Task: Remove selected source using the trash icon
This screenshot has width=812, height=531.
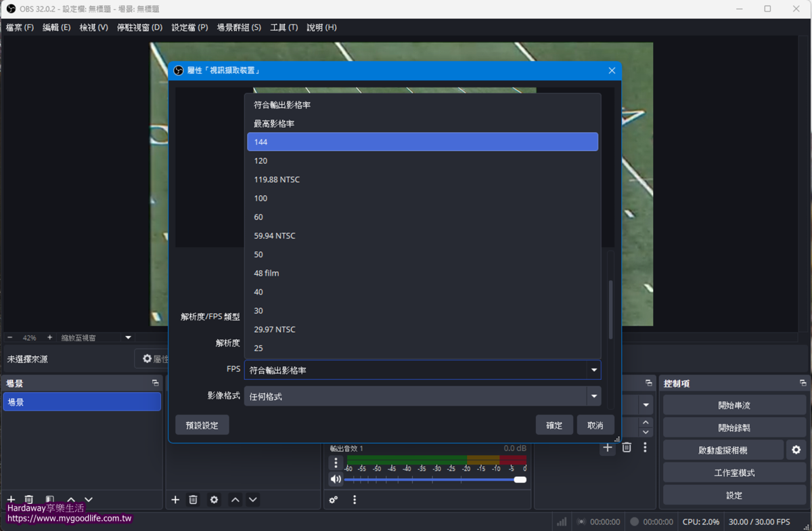Action: click(194, 500)
